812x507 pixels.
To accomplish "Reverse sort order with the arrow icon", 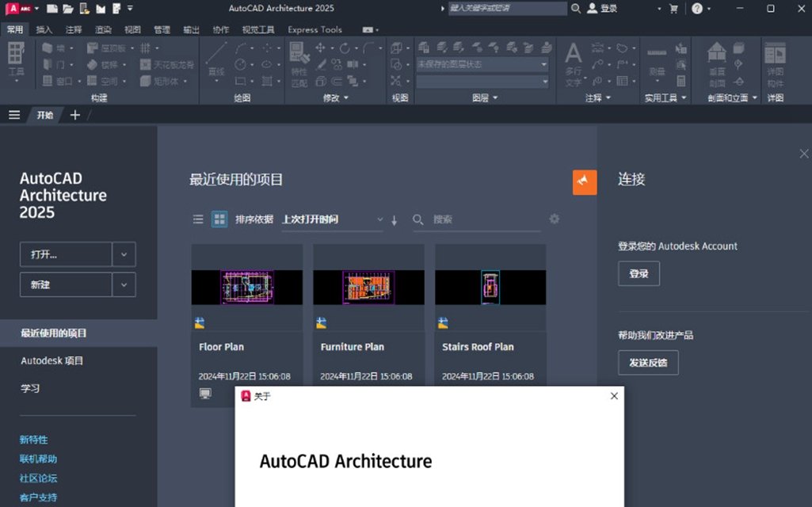I will point(394,220).
